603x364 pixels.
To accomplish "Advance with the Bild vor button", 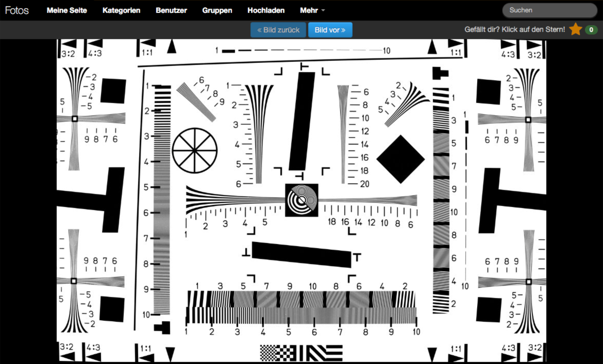I will tap(330, 30).
